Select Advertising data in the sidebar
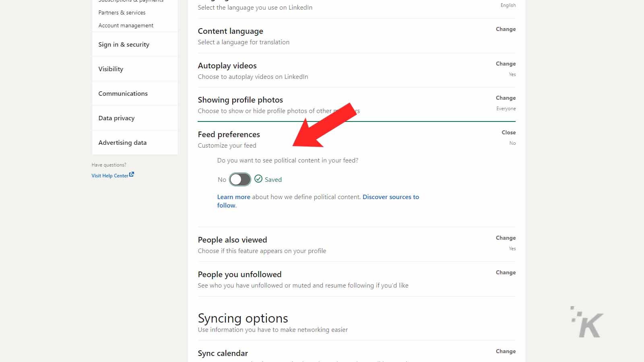 [x=122, y=143]
